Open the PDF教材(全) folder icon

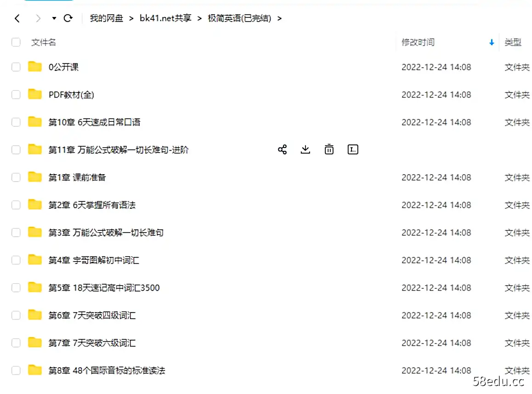tap(34, 94)
